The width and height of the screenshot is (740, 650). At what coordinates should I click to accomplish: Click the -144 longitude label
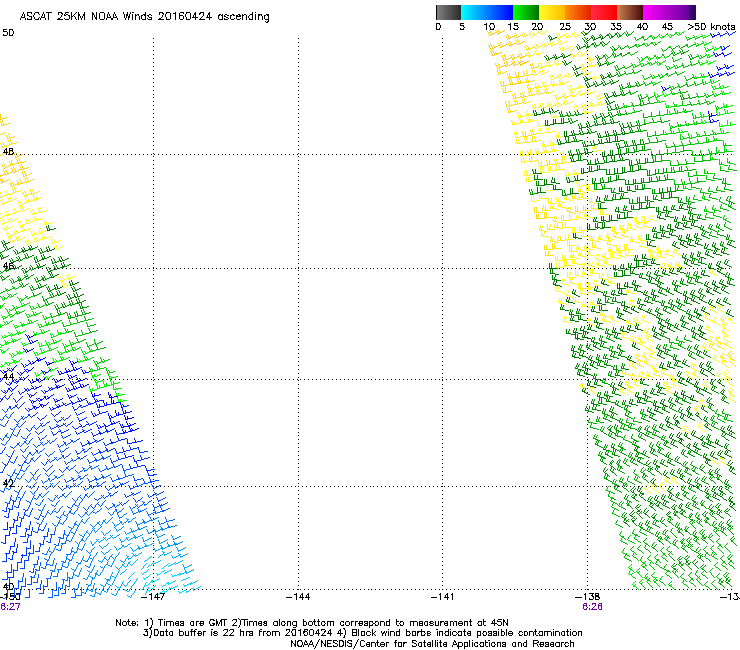298,597
